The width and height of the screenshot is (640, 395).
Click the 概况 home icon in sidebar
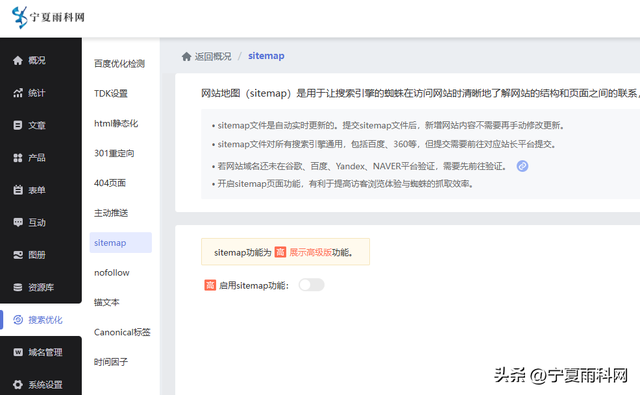point(18,61)
